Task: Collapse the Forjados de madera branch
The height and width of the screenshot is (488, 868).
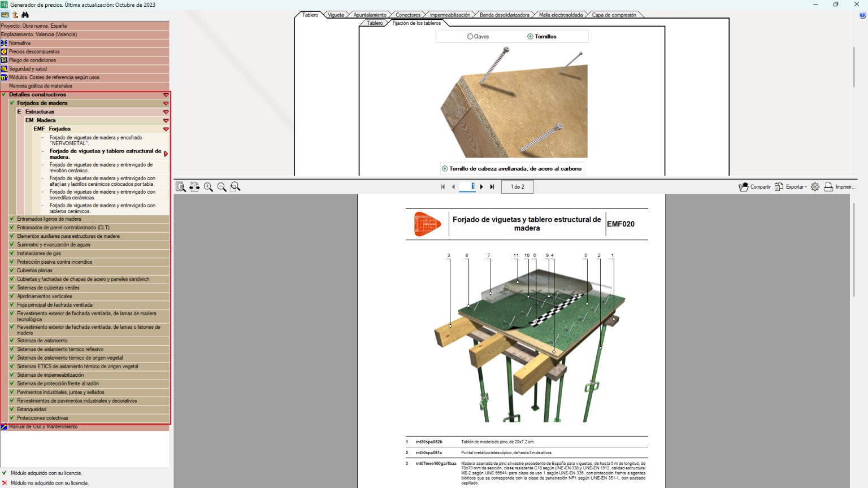Action: point(166,103)
